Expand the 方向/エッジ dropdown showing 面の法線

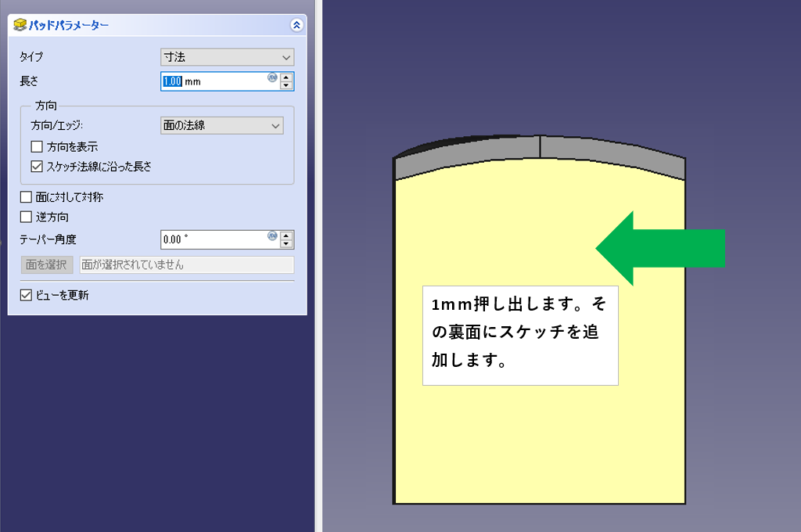(221, 125)
